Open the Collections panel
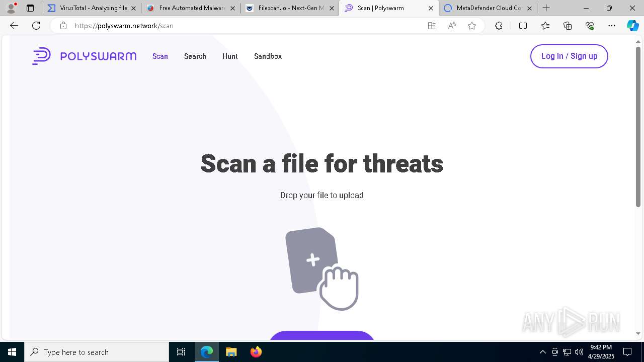The height and width of the screenshot is (362, 644). point(568,26)
